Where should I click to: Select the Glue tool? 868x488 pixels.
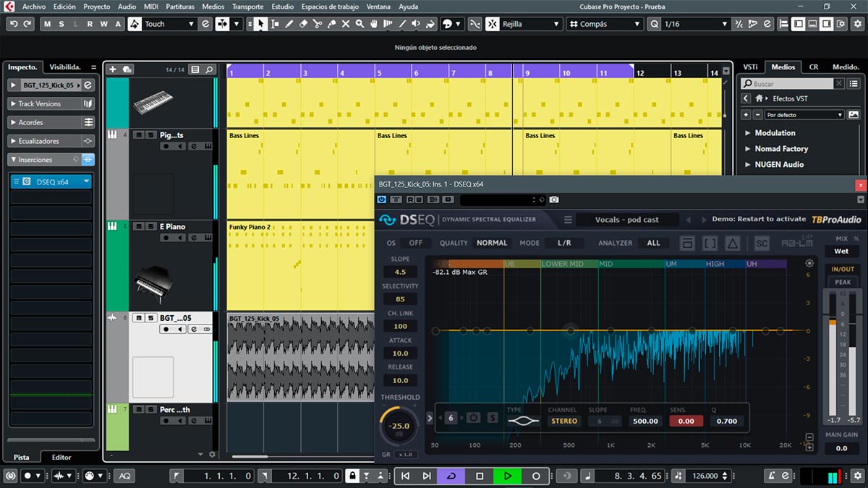point(331,24)
